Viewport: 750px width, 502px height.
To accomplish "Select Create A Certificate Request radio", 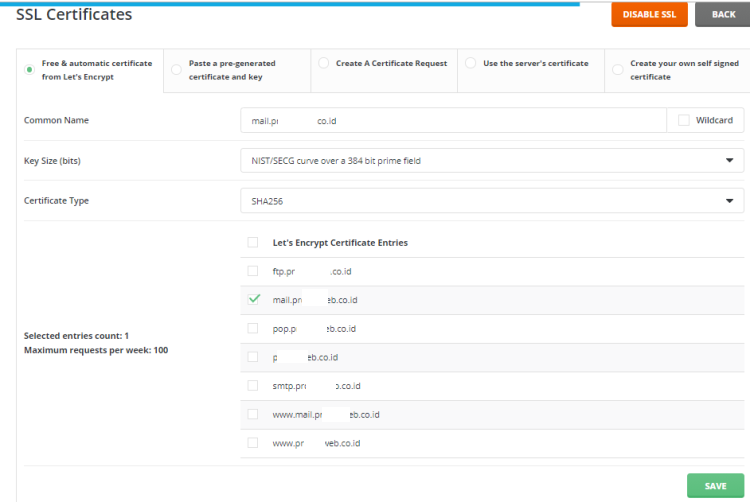I will click(x=324, y=63).
